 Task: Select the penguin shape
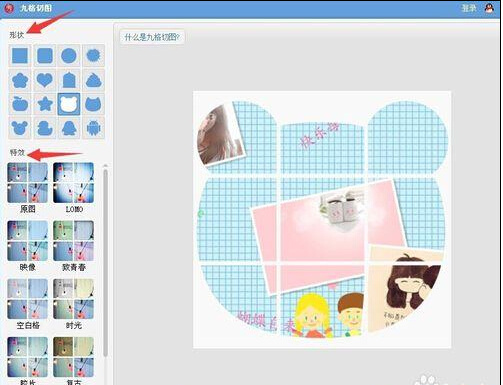(69, 128)
